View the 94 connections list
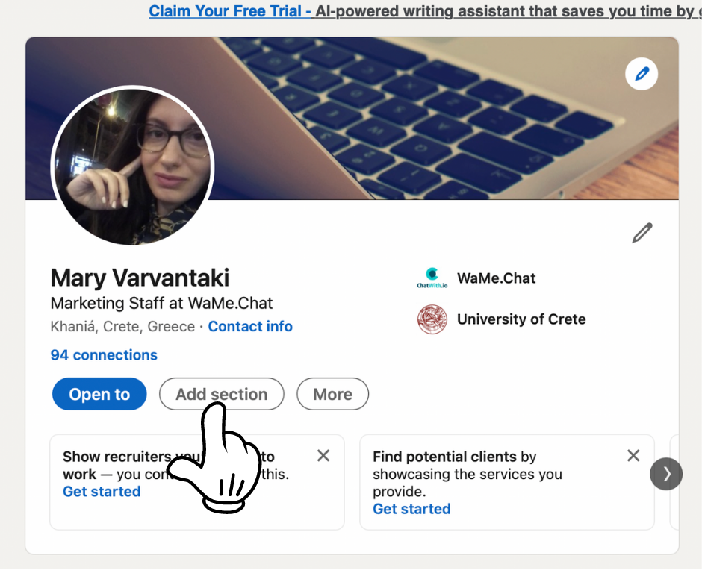This screenshot has width=702, height=588. (104, 355)
